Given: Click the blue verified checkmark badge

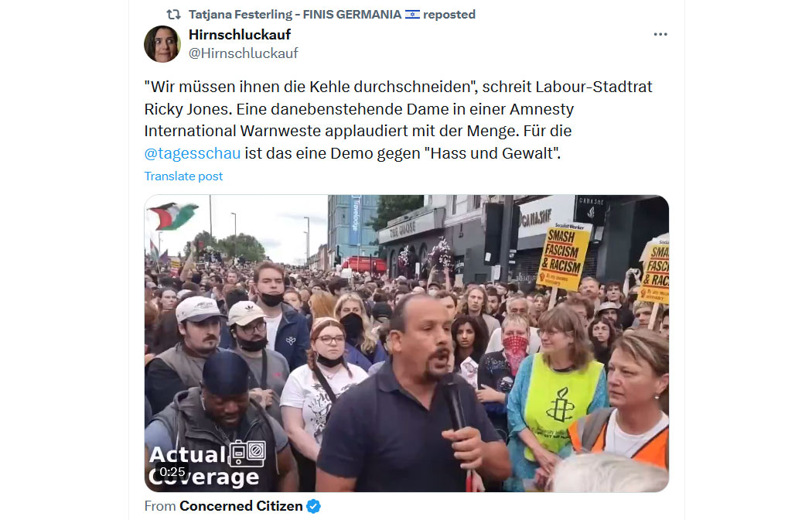Looking at the screenshot, I should [x=313, y=506].
